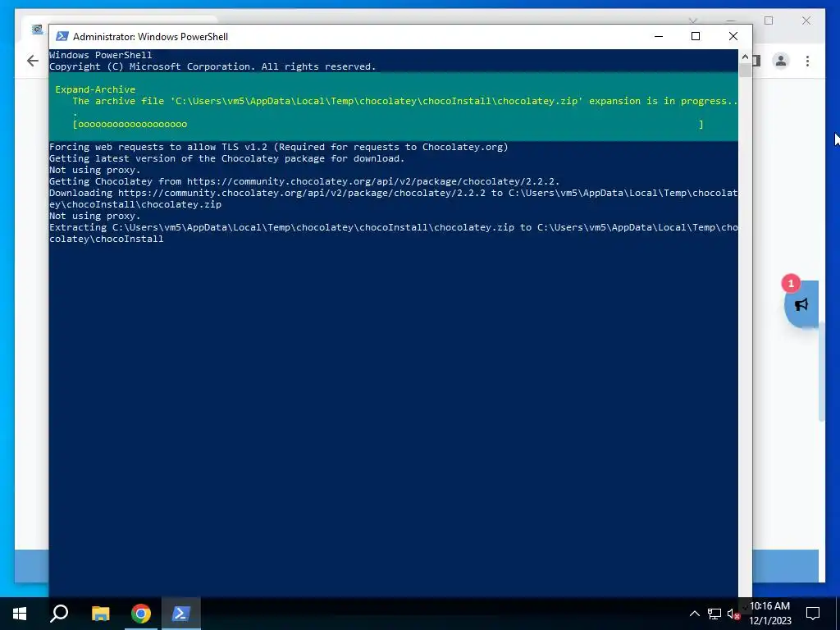Click the 'Forcing web requests to allow TLS' line
The height and width of the screenshot is (630, 840).
279,147
